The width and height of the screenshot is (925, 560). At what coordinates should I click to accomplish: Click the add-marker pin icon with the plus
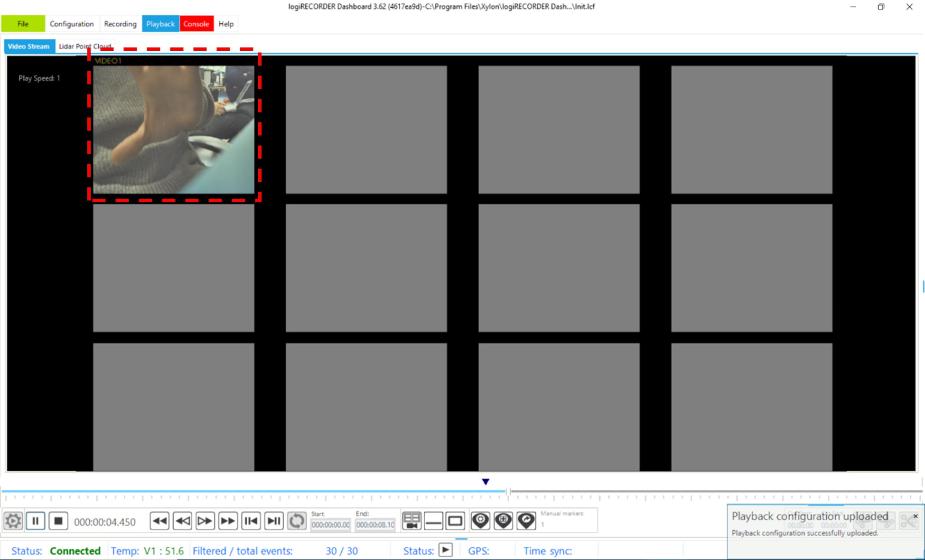coord(503,521)
